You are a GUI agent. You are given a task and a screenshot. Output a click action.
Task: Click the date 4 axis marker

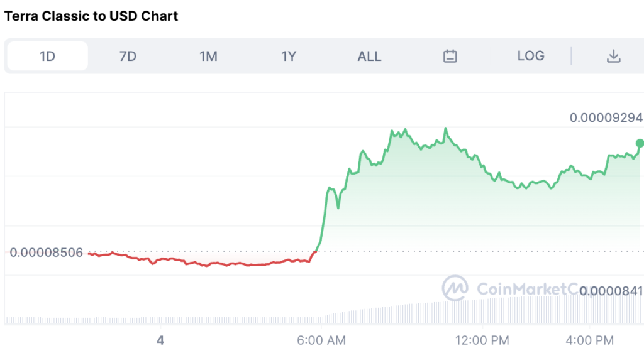160,340
